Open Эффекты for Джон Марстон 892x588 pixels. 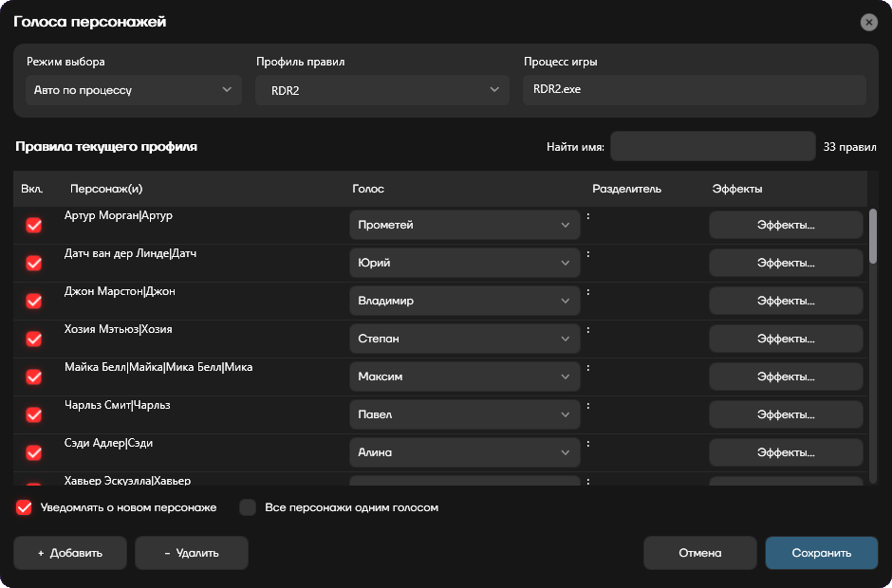pos(786,301)
